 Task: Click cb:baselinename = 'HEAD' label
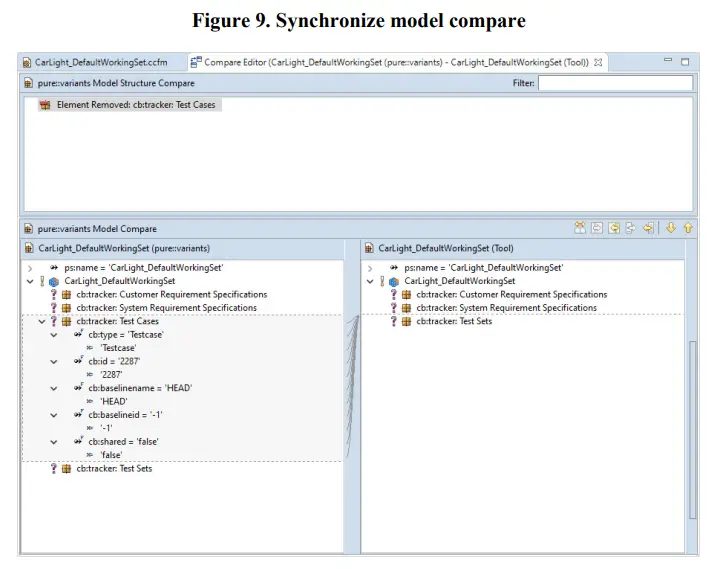tap(140, 388)
